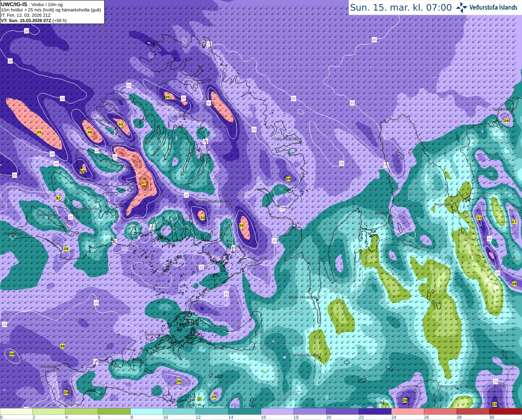Click the "(+58 h)" forecast offset text

coord(60,20)
